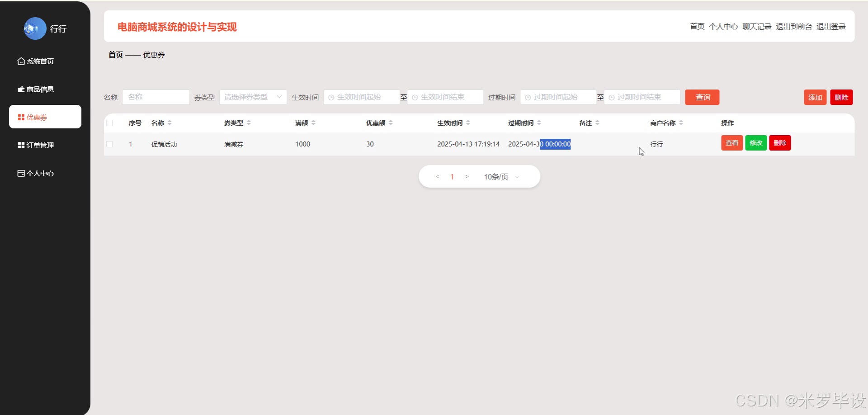Click 首页 in the breadcrumb

click(x=116, y=55)
